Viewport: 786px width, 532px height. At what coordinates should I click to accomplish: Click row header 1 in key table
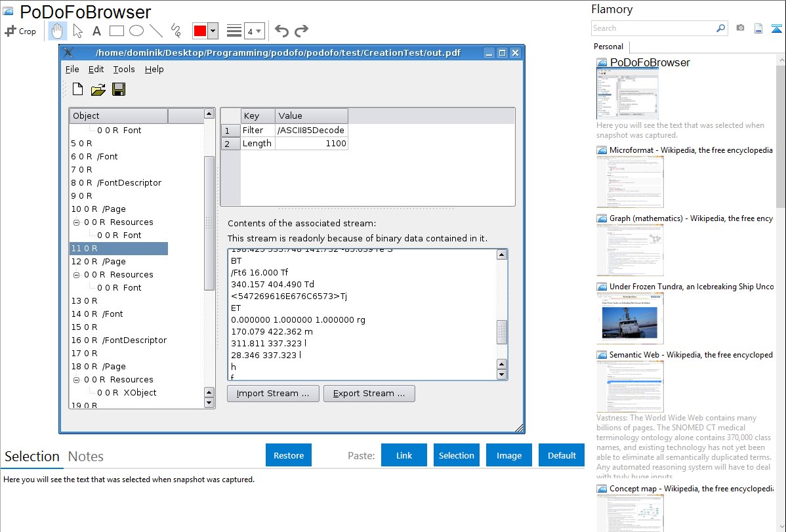[230, 131]
